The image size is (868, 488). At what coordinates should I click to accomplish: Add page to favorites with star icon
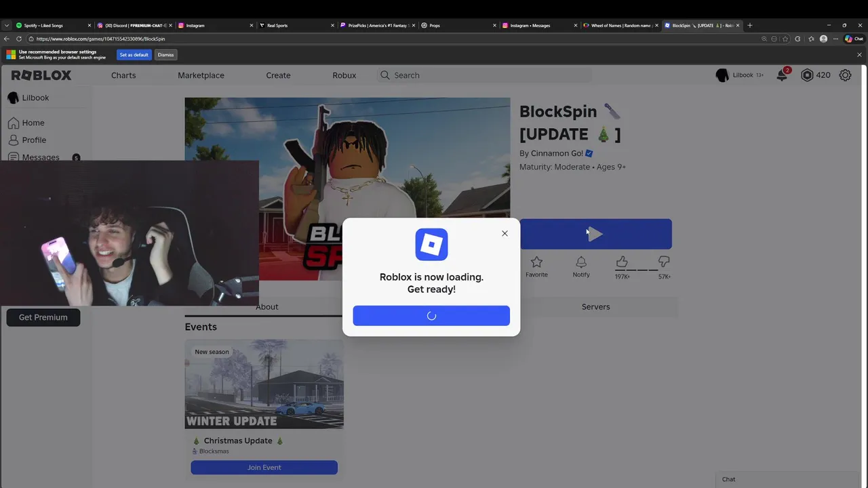pyautogui.click(x=785, y=39)
